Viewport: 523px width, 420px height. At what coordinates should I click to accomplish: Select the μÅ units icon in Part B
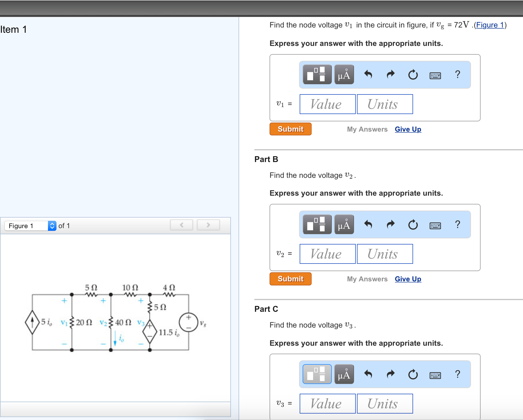coord(344,224)
